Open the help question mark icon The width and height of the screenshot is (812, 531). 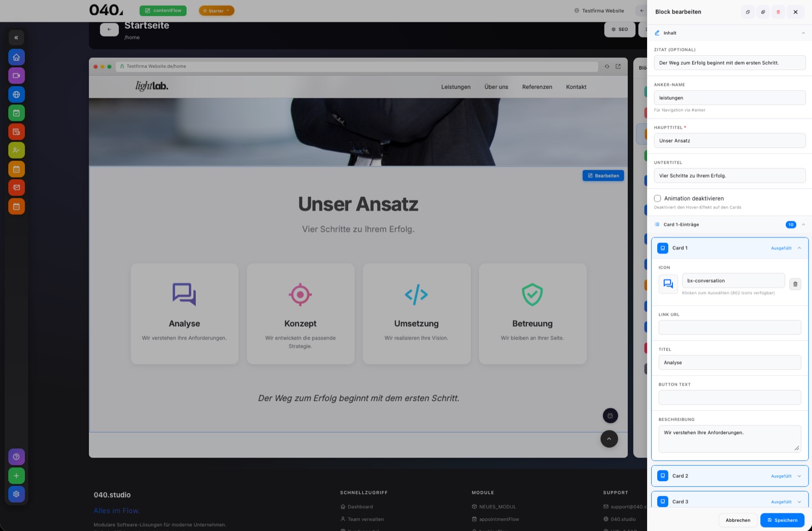pyautogui.click(x=16, y=457)
